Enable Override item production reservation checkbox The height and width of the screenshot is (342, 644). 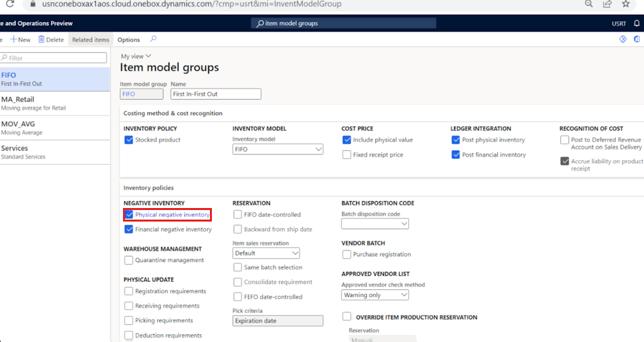[x=346, y=316]
